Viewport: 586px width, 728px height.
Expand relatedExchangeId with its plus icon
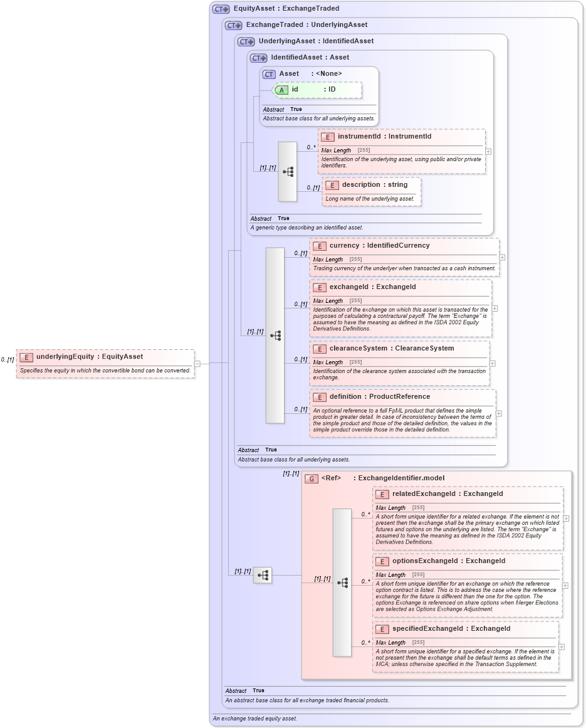(565, 519)
